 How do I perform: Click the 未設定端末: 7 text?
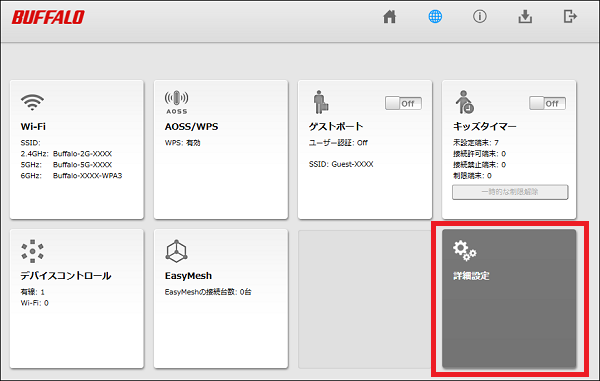coord(476,143)
